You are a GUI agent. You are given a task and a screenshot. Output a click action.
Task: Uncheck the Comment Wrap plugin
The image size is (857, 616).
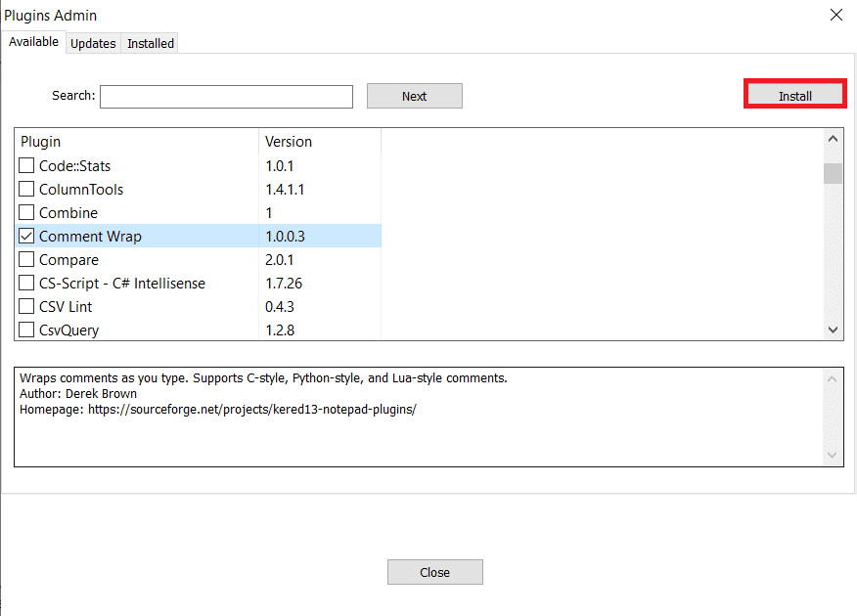tap(25, 236)
